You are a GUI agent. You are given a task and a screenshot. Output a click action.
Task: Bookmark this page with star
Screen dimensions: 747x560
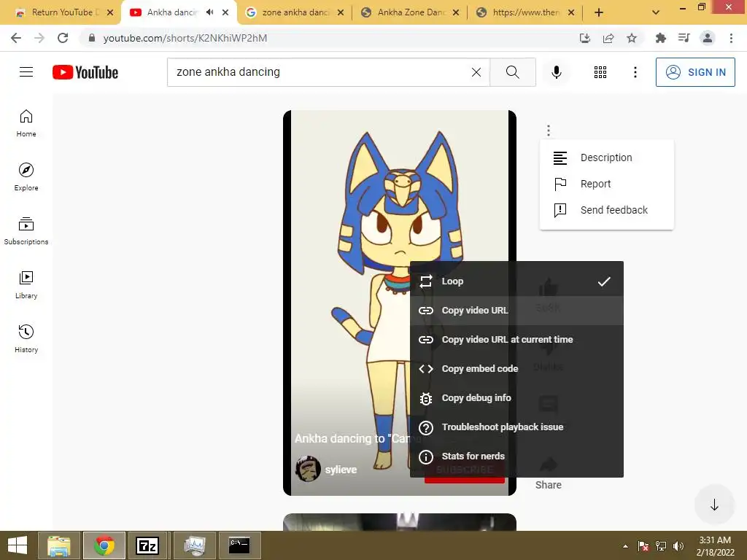point(632,38)
